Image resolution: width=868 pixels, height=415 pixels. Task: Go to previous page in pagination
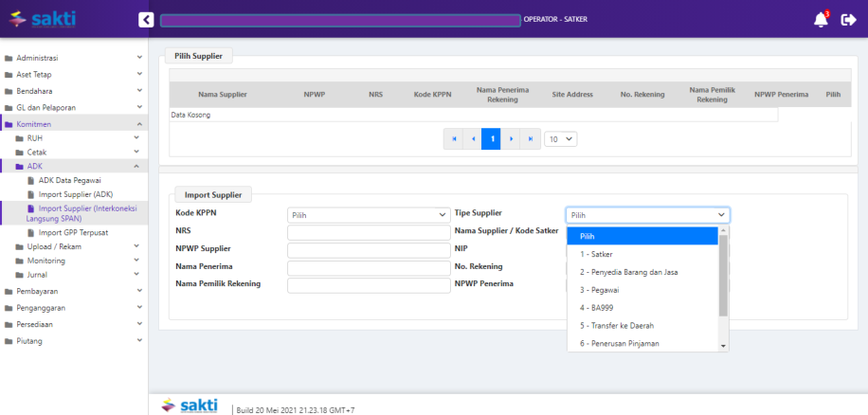click(473, 138)
